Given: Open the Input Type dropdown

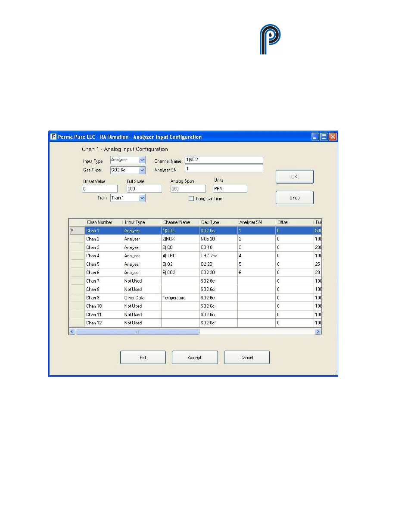Looking at the screenshot, I should click(142, 160).
